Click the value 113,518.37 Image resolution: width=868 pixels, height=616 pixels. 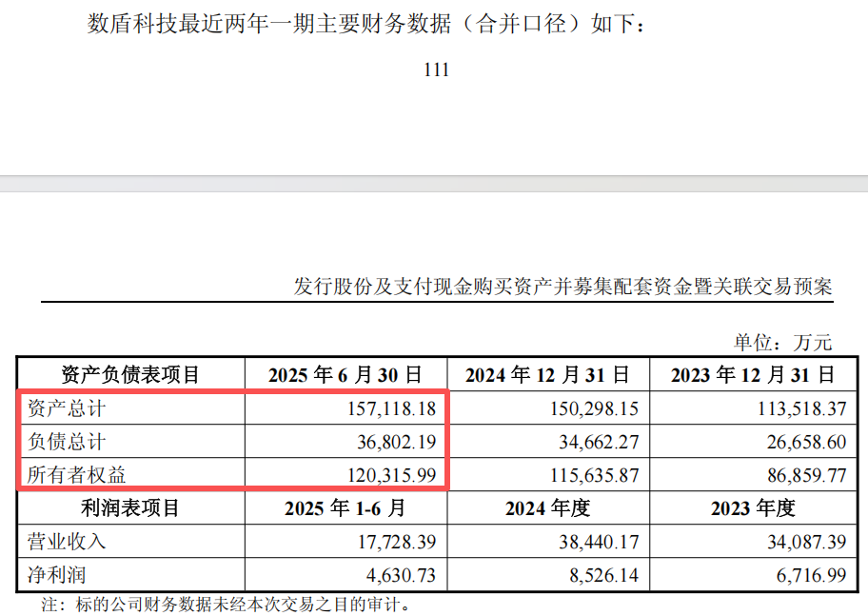(801, 408)
